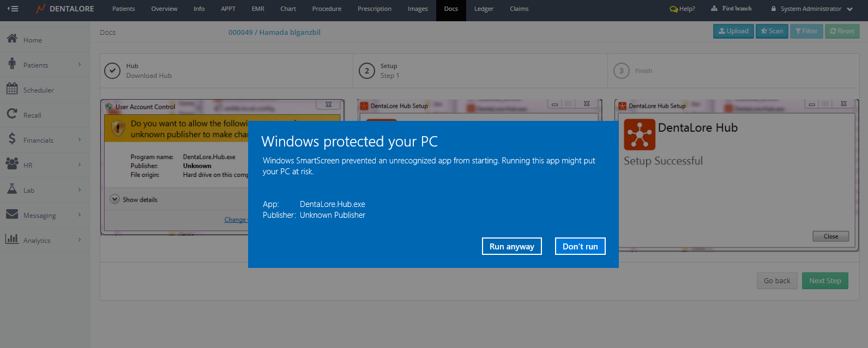
Task: Click the Analytics bar chart icon
Action: 12,239
